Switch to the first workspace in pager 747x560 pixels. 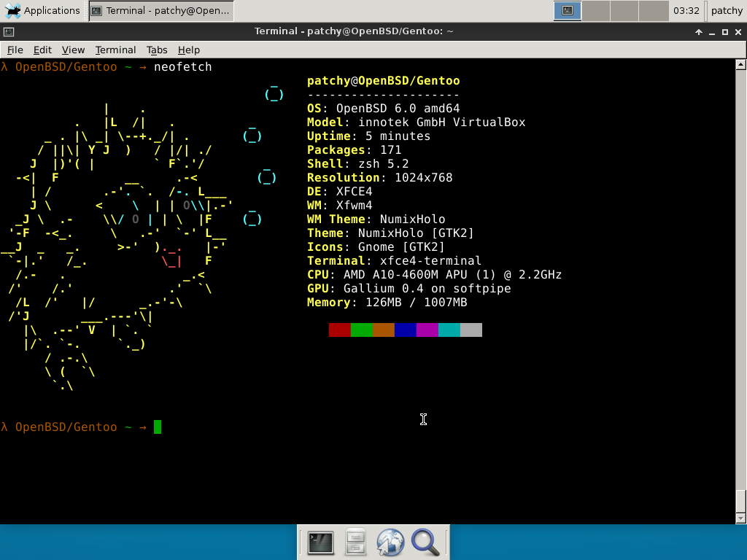coord(568,10)
